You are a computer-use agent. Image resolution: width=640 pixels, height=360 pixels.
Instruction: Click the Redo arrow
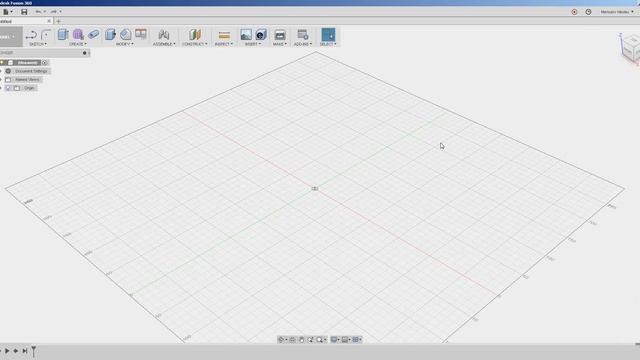point(54,12)
